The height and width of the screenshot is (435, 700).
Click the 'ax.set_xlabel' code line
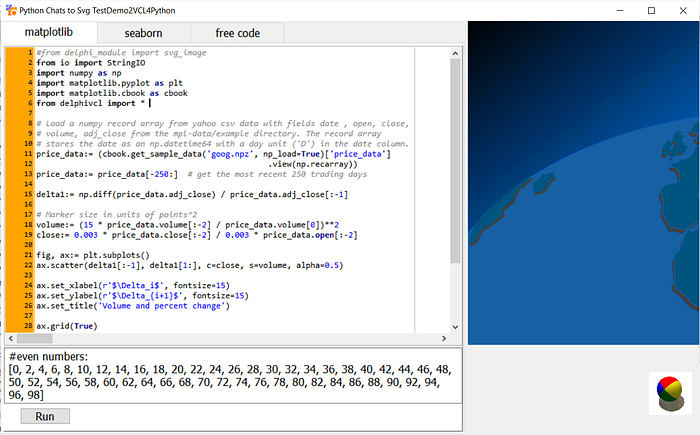pos(133,286)
